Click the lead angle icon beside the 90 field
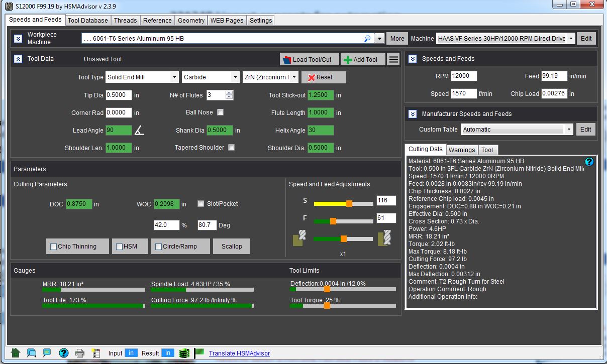This screenshot has height=364, width=607. tap(139, 131)
